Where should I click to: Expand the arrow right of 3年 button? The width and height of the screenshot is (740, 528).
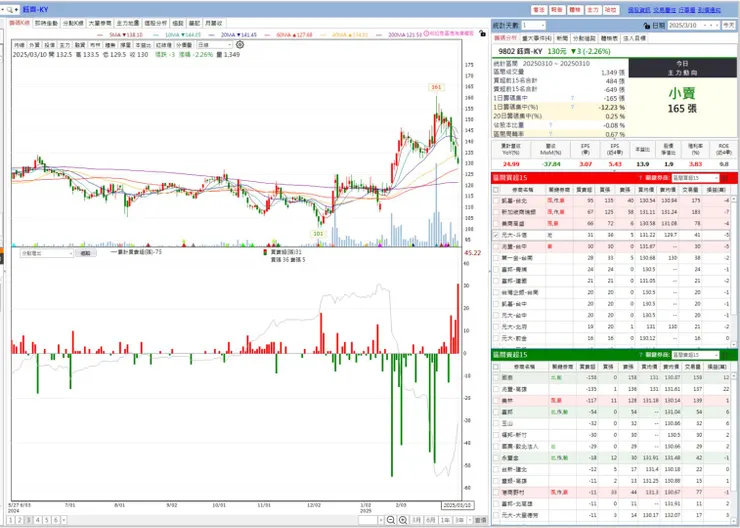point(469,520)
